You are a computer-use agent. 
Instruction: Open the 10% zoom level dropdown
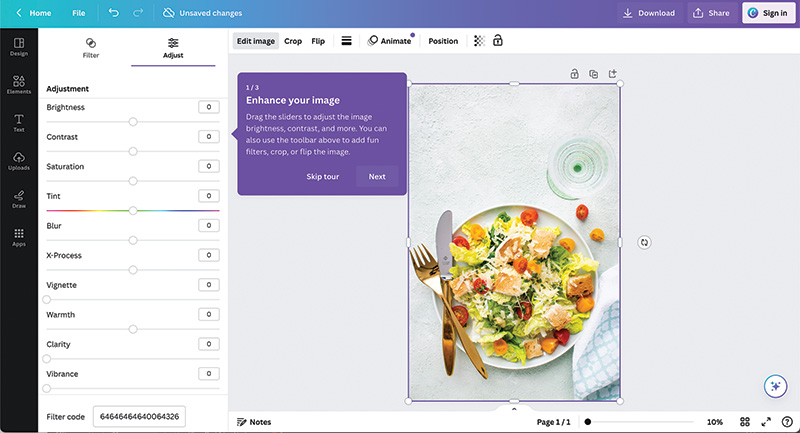[714, 422]
